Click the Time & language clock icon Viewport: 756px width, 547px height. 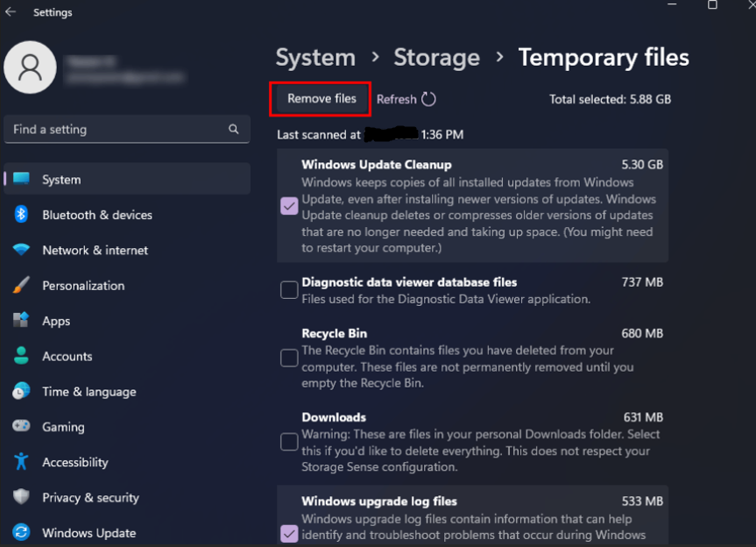click(x=21, y=391)
